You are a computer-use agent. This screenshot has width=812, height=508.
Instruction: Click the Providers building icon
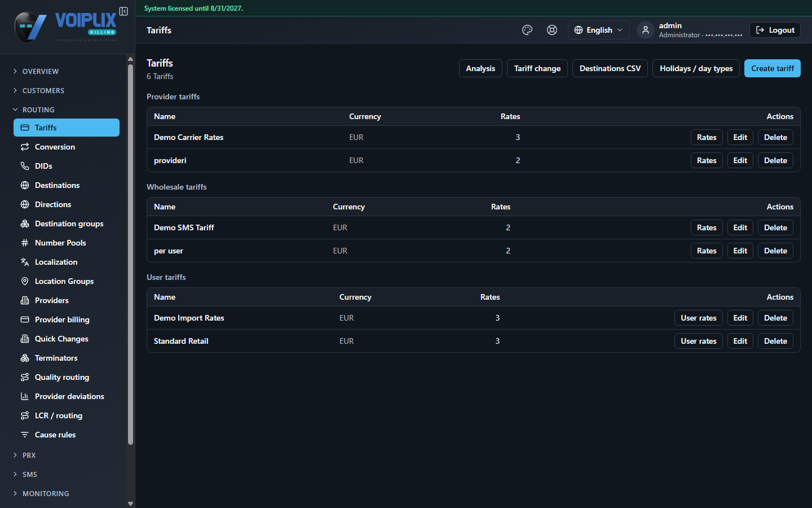coord(25,300)
